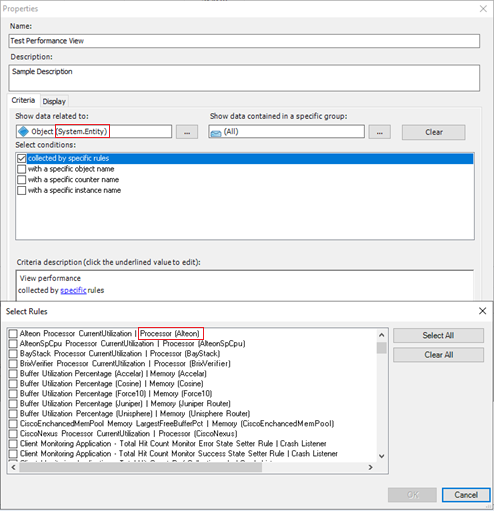494x511 pixels.
Task: Tick Buffer Utilization Percentage (Force10) rule
Action: point(13,394)
